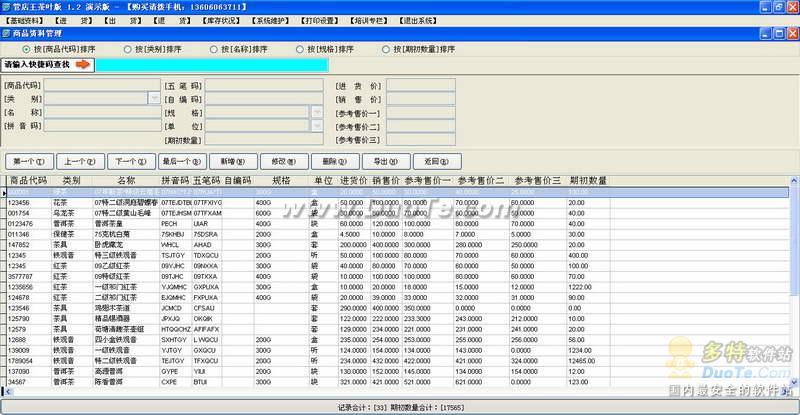This screenshot has width=800, height=415.
Task: Click the orange arrow beside quick search
Action: point(83,65)
